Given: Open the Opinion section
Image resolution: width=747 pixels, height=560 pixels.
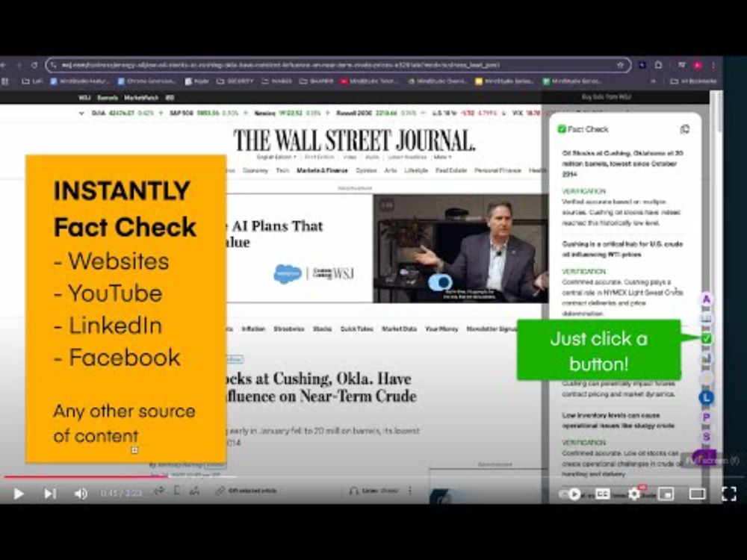Looking at the screenshot, I should [x=366, y=170].
